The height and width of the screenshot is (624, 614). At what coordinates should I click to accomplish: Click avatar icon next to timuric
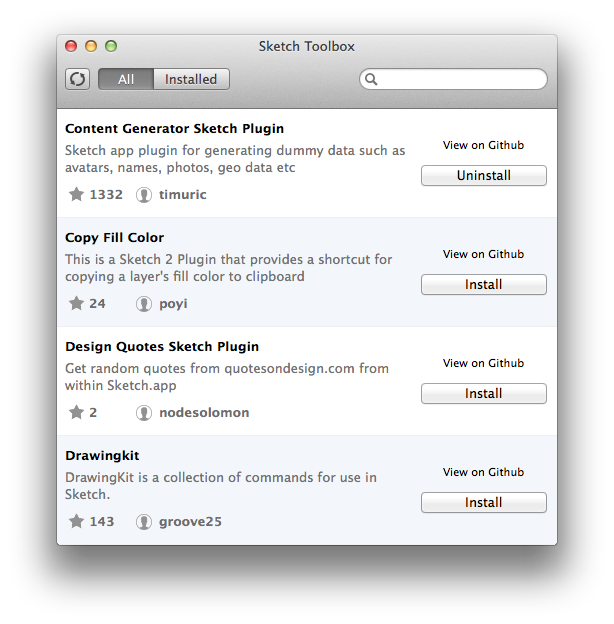coord(144,195)
